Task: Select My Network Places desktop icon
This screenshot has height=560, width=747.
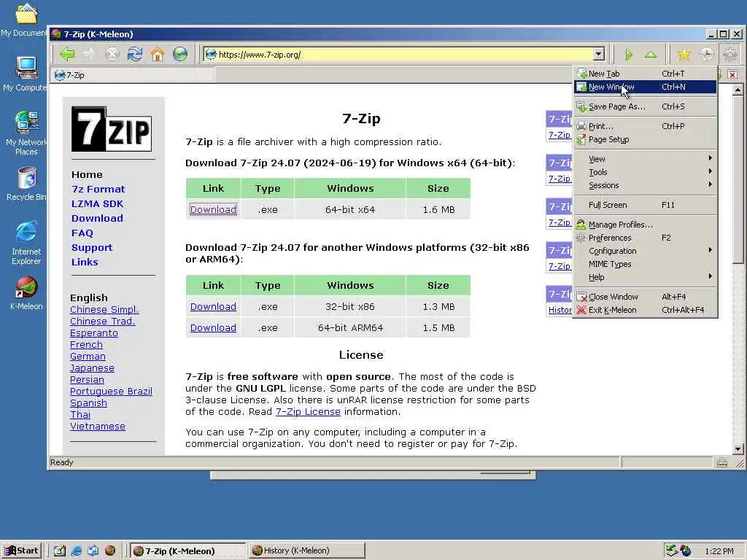Action: click(x=26, y=133)
